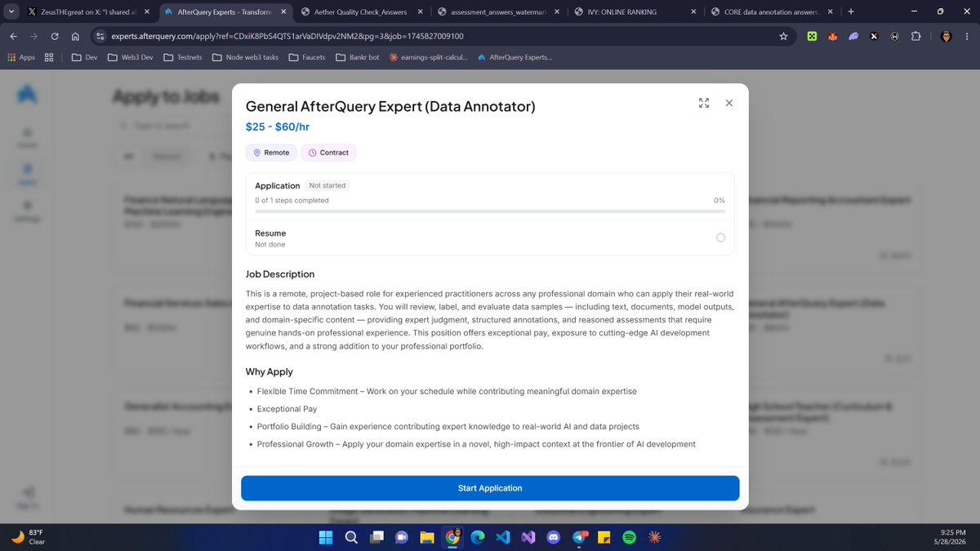This screenshot has height=551, width=980.
Task: Open the earnings-split-calcul bookmark
Action: (429, 57)
